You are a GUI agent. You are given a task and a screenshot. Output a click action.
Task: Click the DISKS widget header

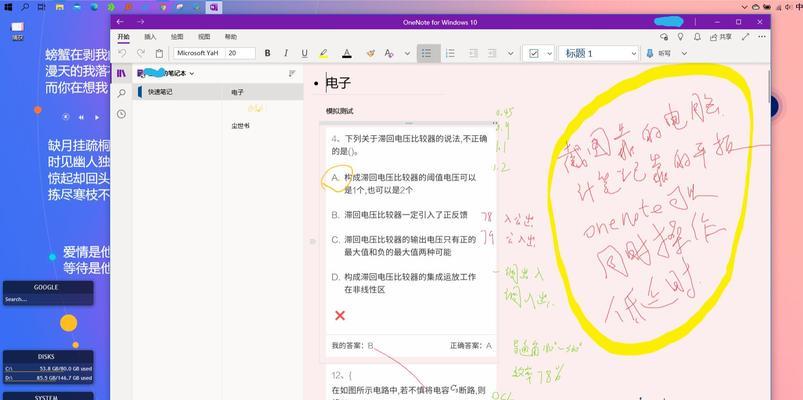tap(48, 356)
